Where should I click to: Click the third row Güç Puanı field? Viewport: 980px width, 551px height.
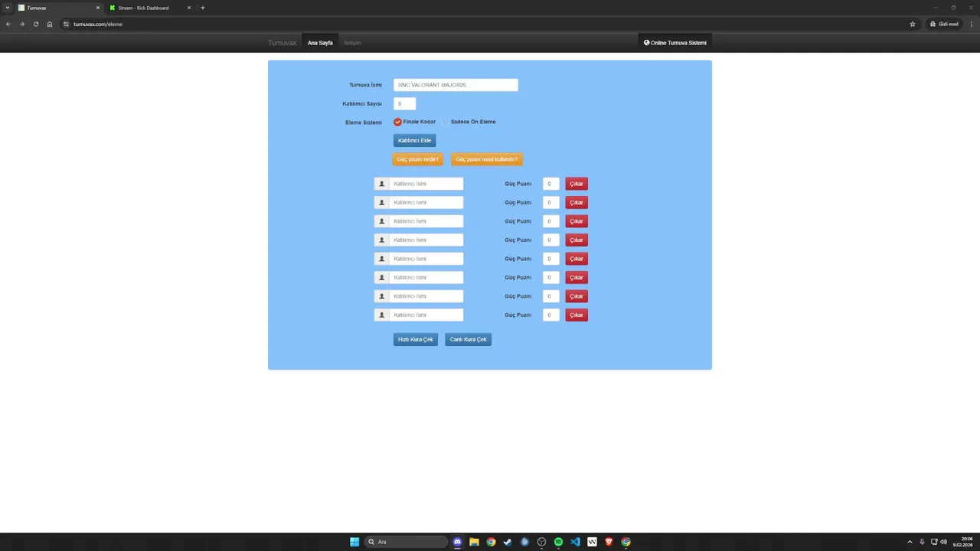[550, 221]
